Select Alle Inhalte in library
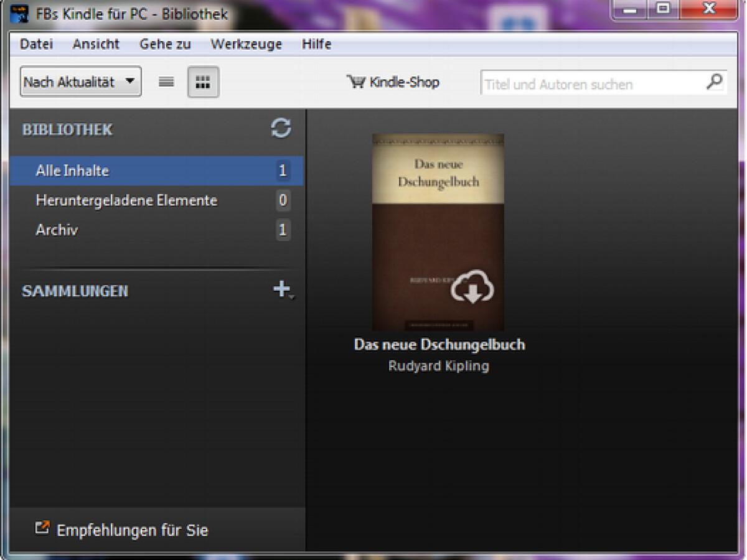 pos(156,170)
